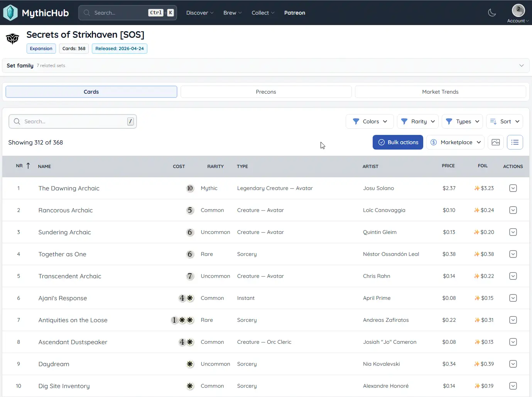Expand actions for Transcendent Archaic
532x397 pixels.
click(513, 276)
